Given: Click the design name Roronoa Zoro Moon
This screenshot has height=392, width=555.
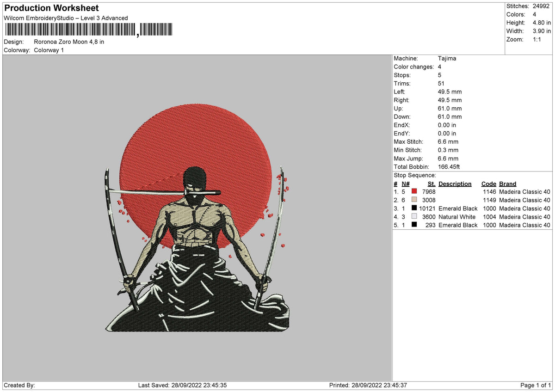Looking at the screenshot, I should (69, 42).
